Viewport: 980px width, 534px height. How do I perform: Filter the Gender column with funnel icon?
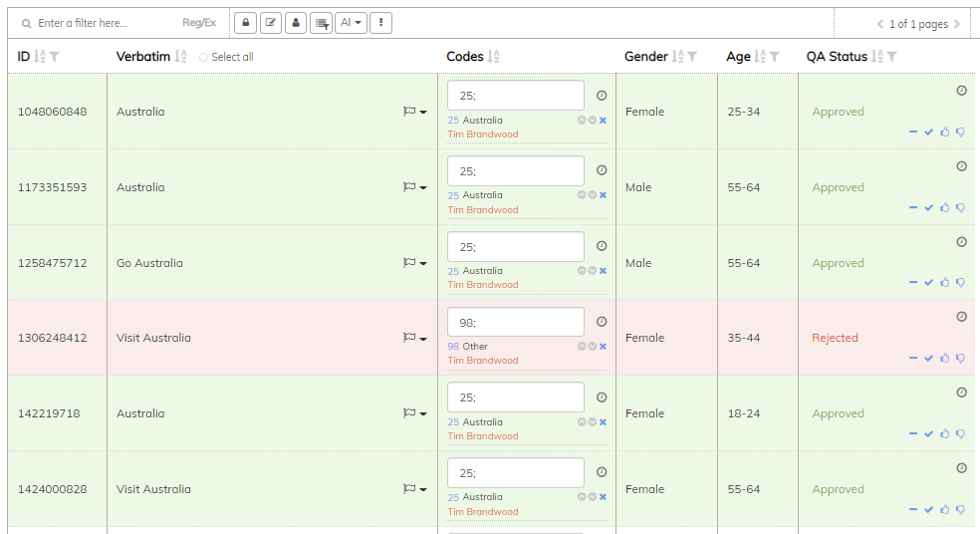(x=692, y=57)
